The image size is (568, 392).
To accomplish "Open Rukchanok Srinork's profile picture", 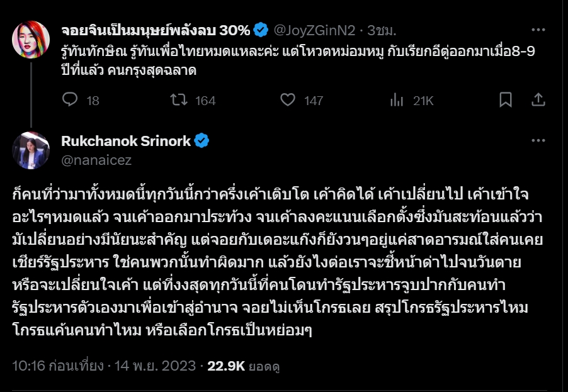I will (x=31, y=150).
